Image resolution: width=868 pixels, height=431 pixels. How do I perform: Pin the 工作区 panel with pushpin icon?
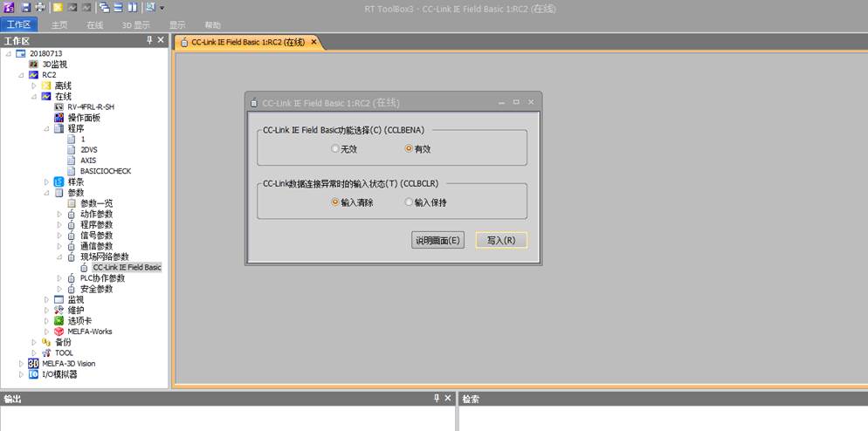pyautogui.click(x=149, y=41)
